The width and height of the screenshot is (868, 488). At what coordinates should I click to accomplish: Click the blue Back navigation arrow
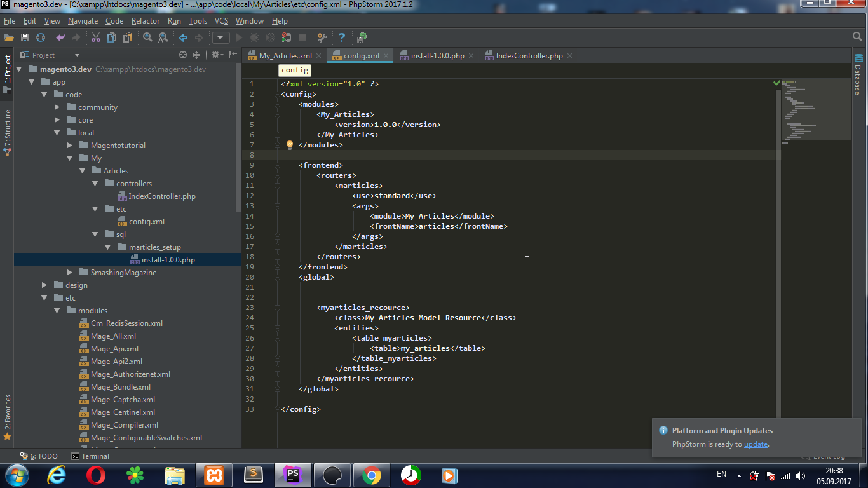(x=183, y=37)
